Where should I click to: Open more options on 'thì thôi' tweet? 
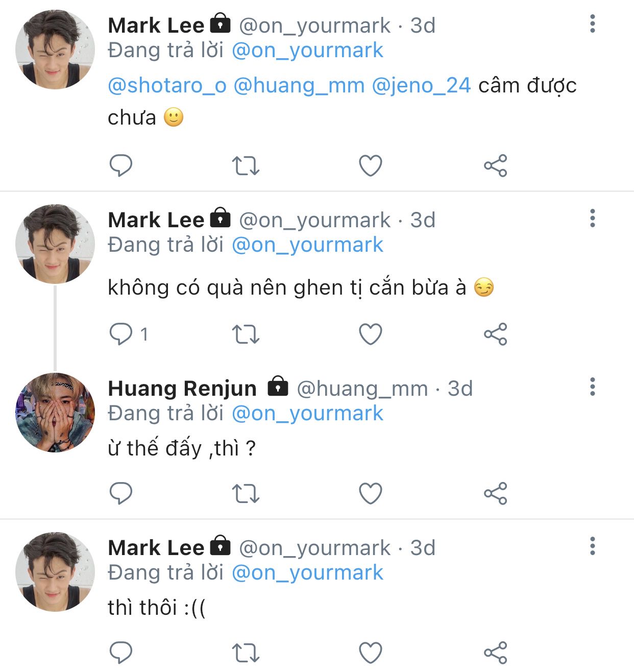pos(592,546)
